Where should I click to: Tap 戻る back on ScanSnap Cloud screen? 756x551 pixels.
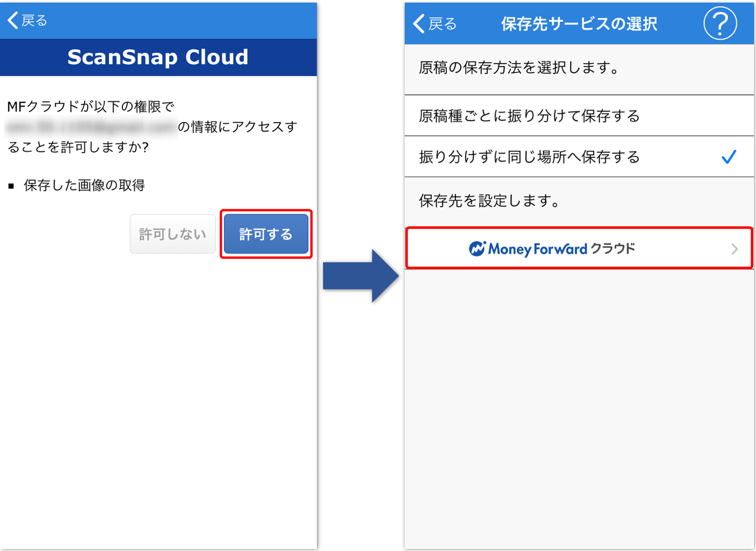28,21
